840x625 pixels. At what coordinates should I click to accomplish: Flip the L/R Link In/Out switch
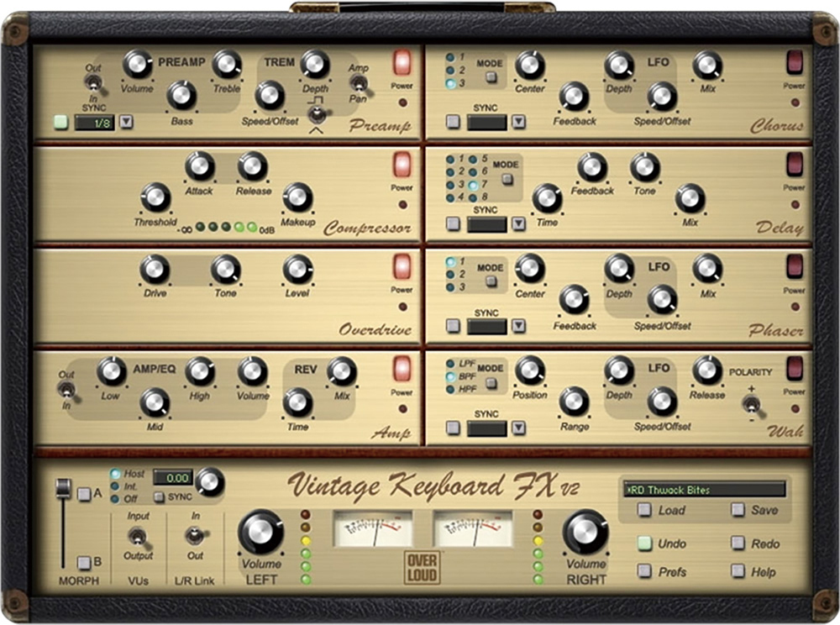tap(195, 536)
